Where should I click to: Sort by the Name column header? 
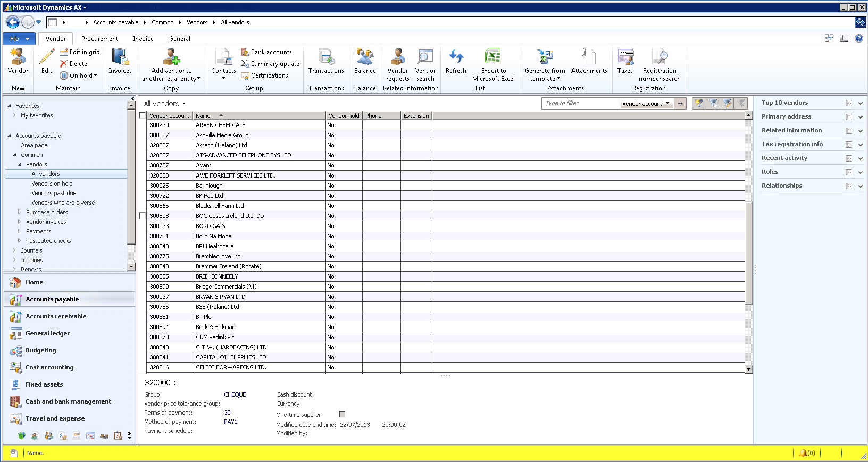(x=259, y=115)
